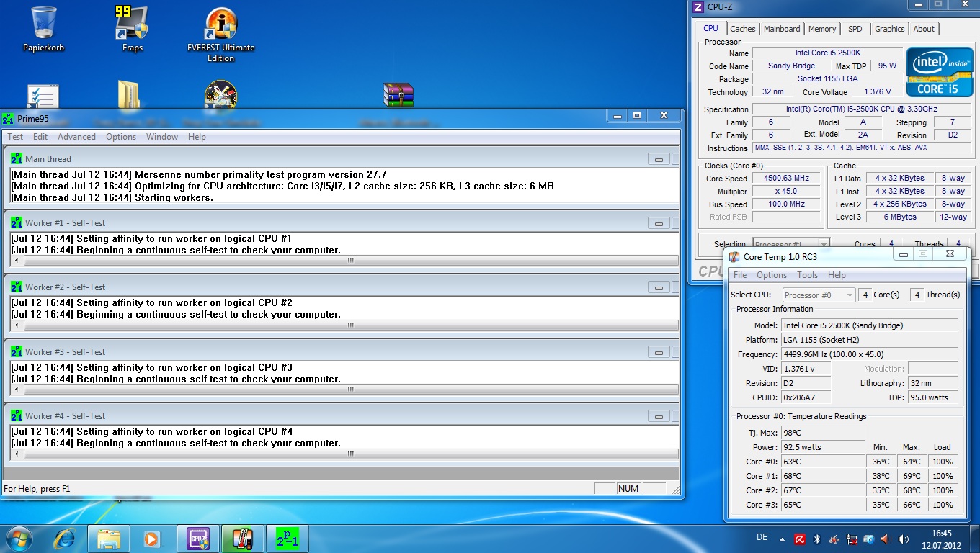
Task: Click Worker #1 Self-Test window icon
Action: coord(17,222)
